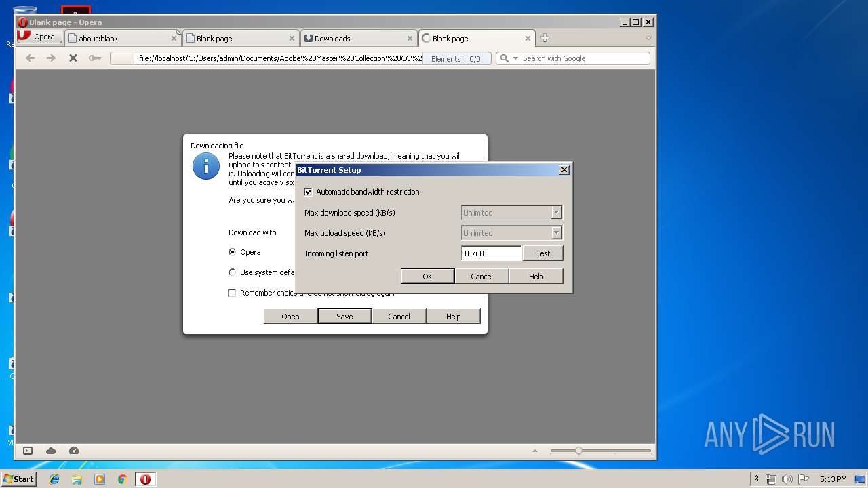Viewport: 868px width, 488px height.
Task: Toggle the panel icon in status bar
Action: click(x=28, y=451)
